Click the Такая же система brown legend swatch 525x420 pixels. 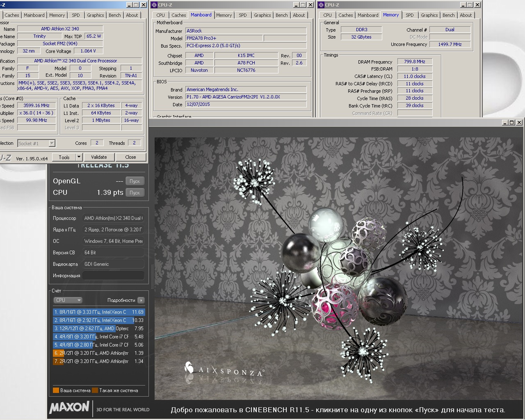(95, 390)
